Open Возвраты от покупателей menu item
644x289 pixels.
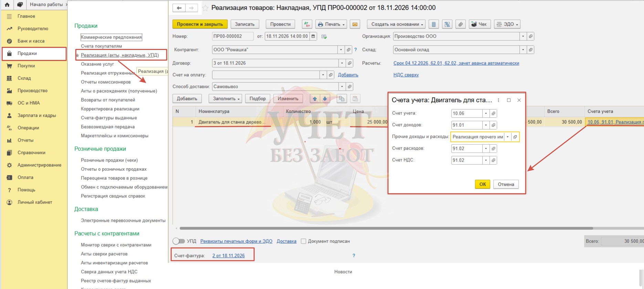click(x=108, y=100)
